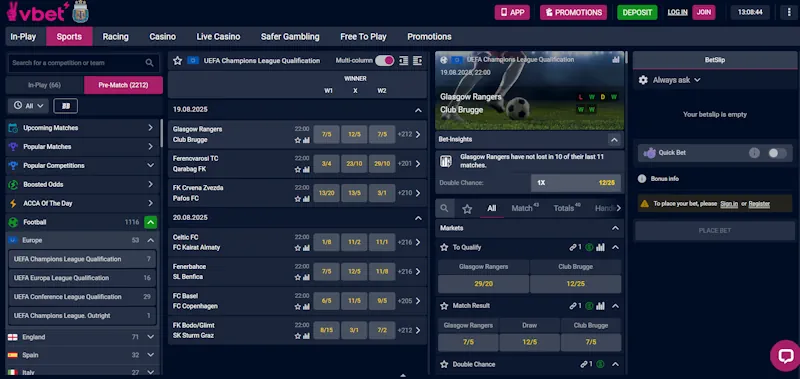This screenshot has height=379, width=800.
Task: Switch to expanded list view icon
Action: click(x=417, y=61)
